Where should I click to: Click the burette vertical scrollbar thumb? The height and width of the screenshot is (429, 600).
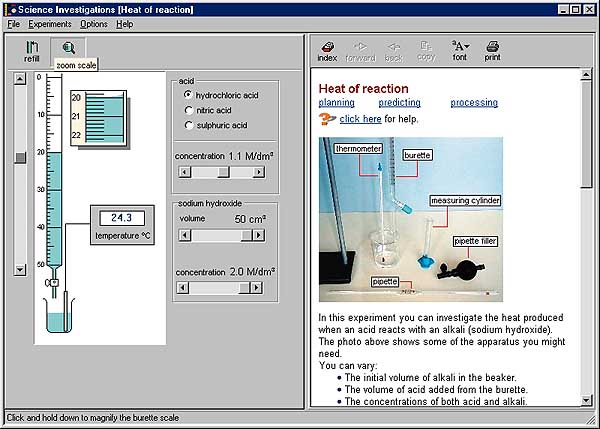(x=20, y=157)
